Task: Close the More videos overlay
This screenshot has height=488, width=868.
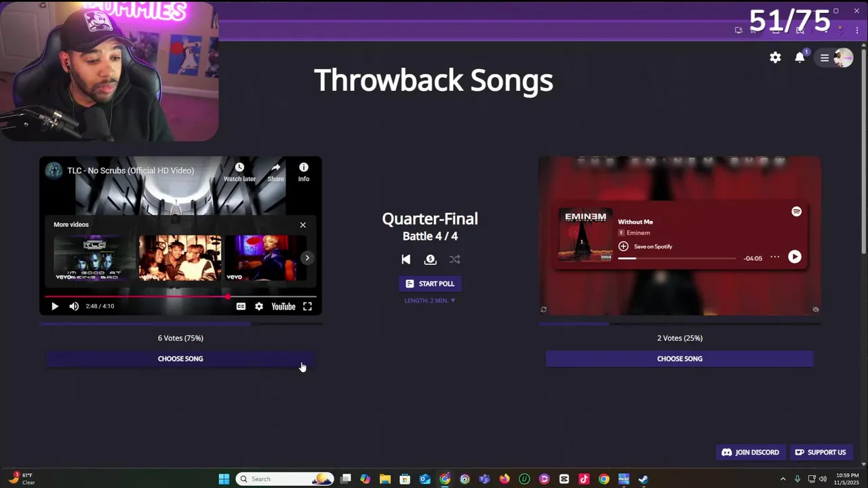Action: coord(303,224)
